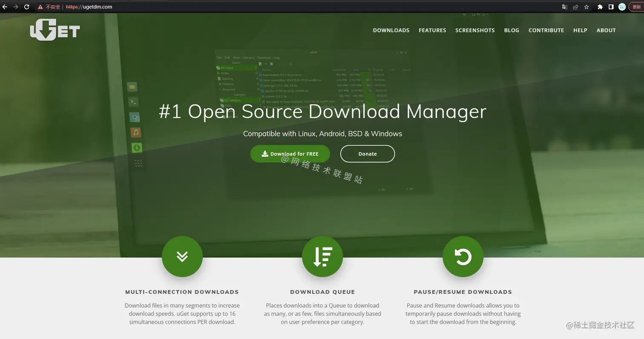Open the Google Translate page icon

(x=564, y=7)
